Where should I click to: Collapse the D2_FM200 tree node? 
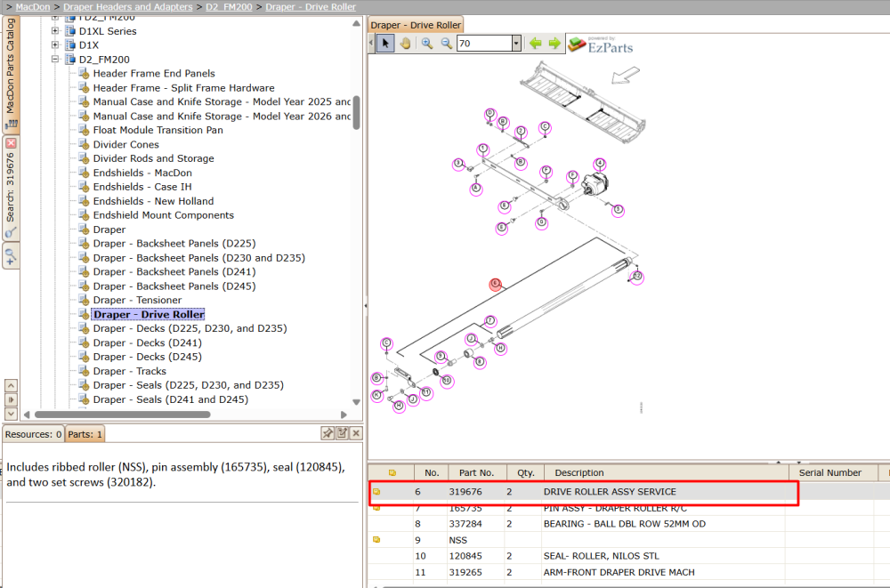pyautogui.click(x=55, y=59)
